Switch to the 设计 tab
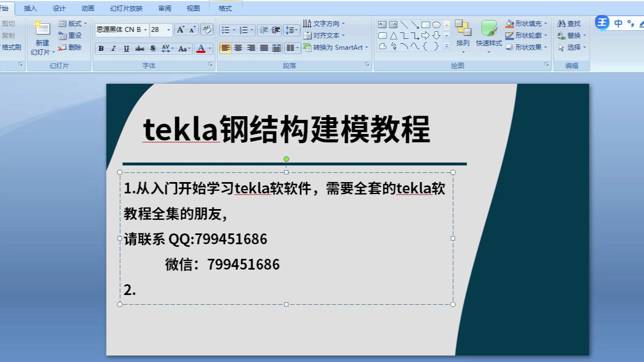The width and height of the screenshot is (644, 362). tap(59, 8)
